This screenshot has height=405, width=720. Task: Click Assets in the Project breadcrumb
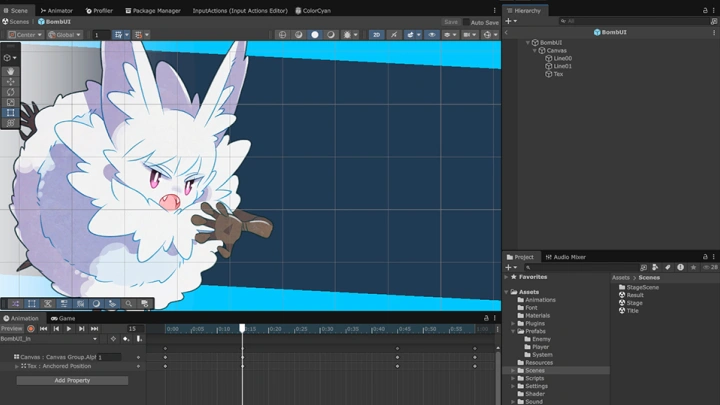point(620,278)
